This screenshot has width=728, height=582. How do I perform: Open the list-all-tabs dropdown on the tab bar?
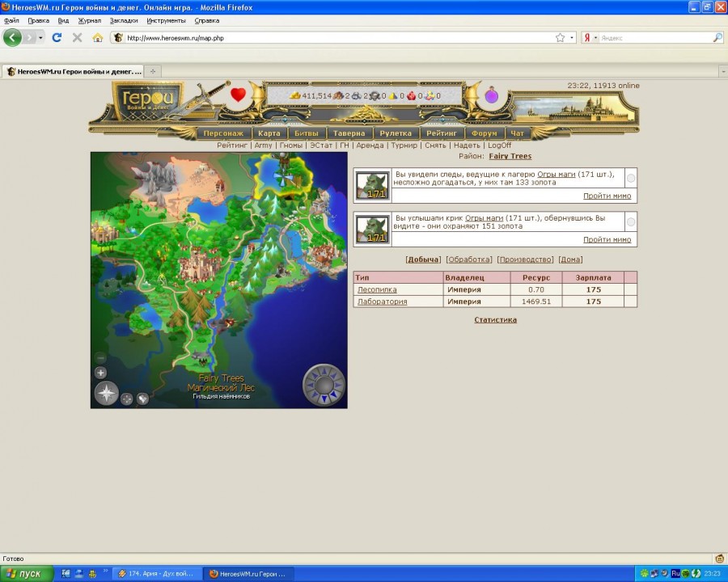coord(723,71)
